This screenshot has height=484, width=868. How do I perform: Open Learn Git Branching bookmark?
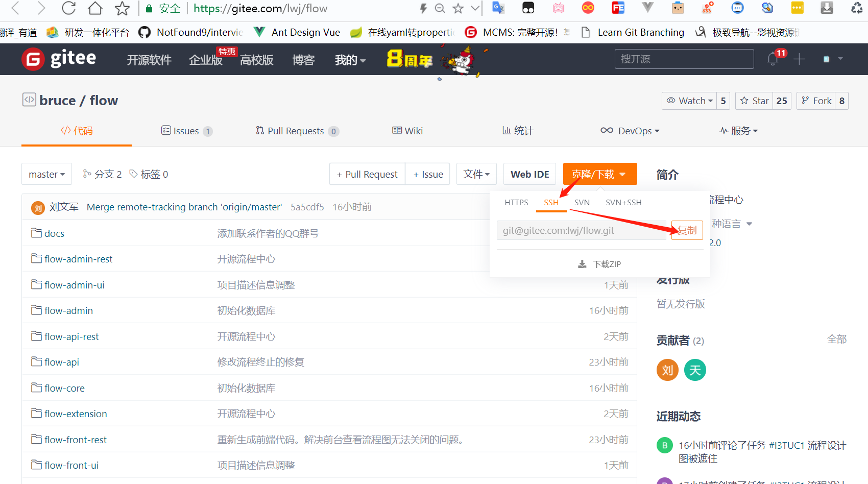633,32
